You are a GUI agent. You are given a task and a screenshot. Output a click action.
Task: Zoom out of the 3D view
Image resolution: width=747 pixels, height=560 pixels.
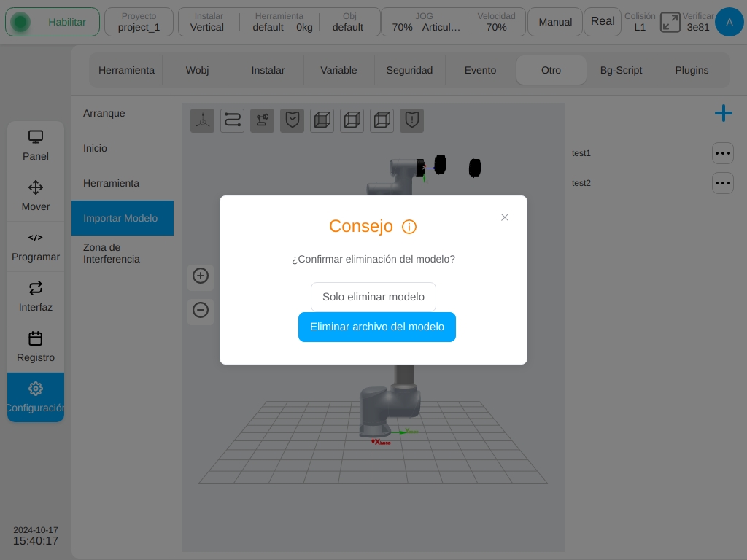pyautogui.click(x=201, y=311)
